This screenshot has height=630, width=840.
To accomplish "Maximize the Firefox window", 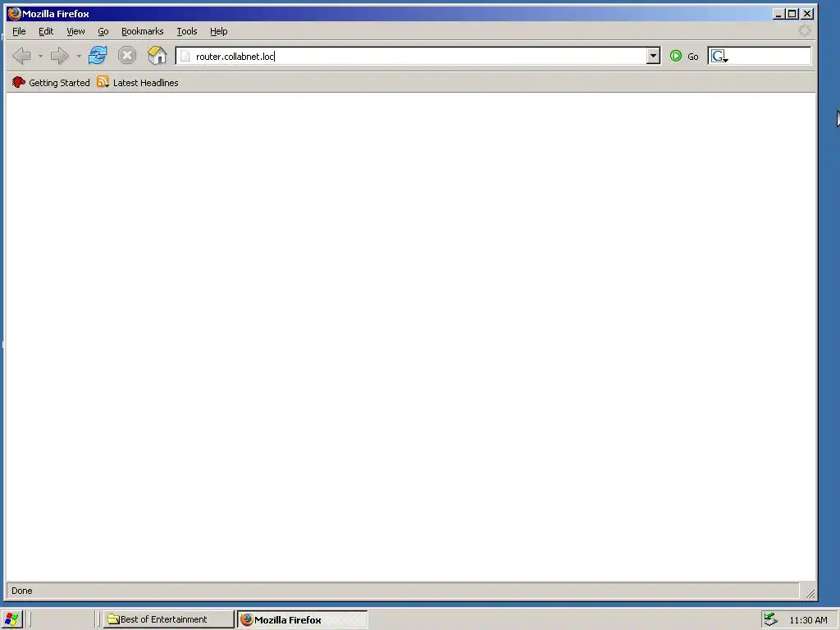I will click(x=792, y=14).
